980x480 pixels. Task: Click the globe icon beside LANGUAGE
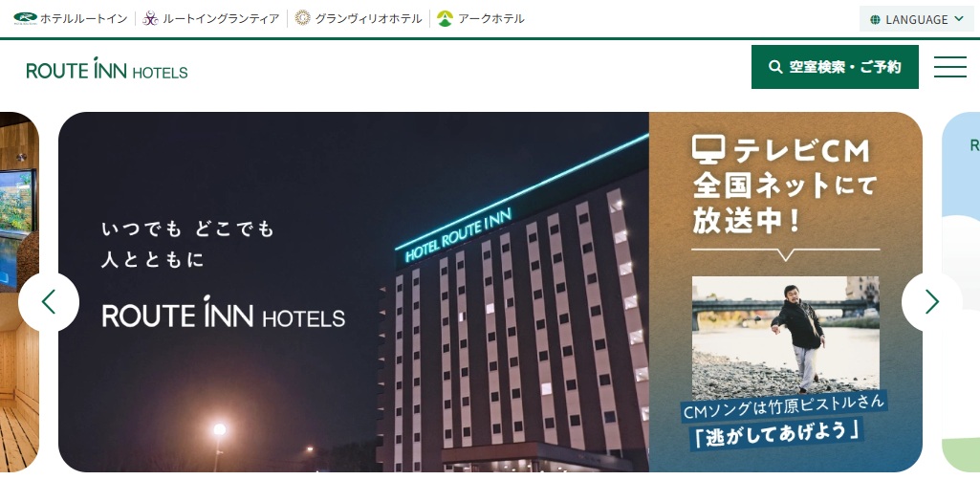(x=875, y=19)
